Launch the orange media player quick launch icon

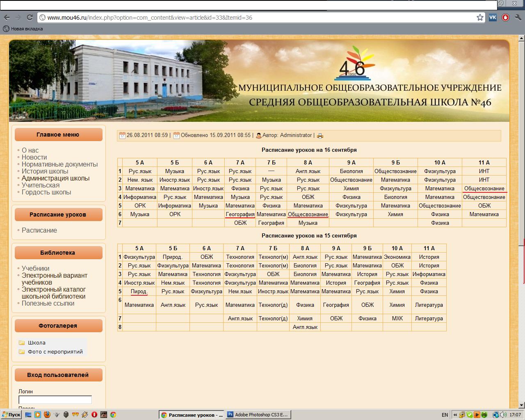click(38, 415)
